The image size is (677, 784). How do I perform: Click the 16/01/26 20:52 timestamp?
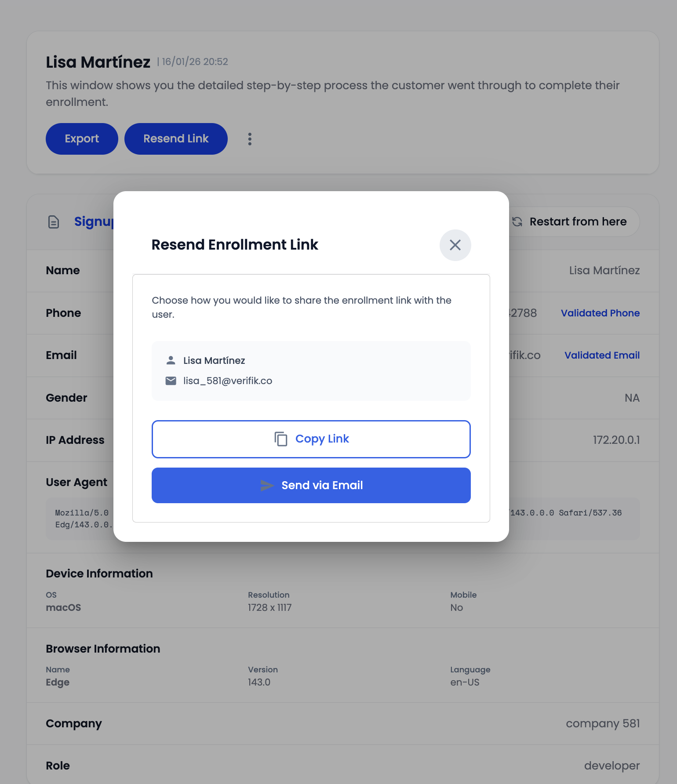195,62
